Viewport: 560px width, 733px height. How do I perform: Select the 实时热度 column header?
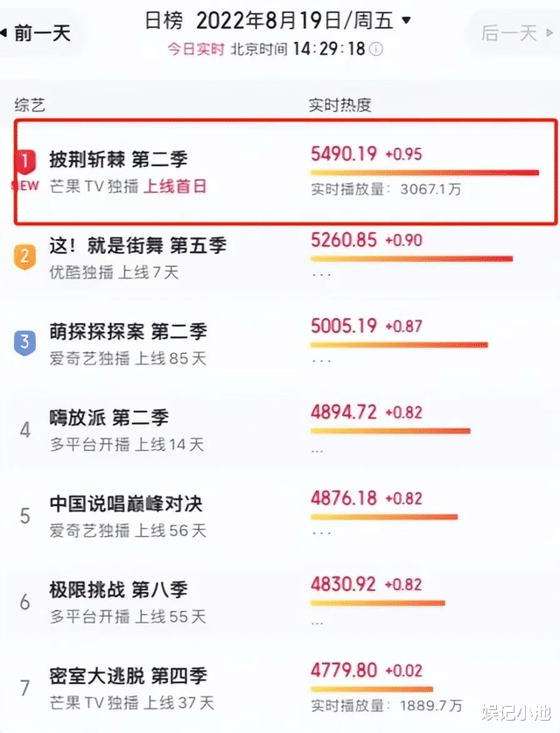pyautogui.click(x=339, y=105)
